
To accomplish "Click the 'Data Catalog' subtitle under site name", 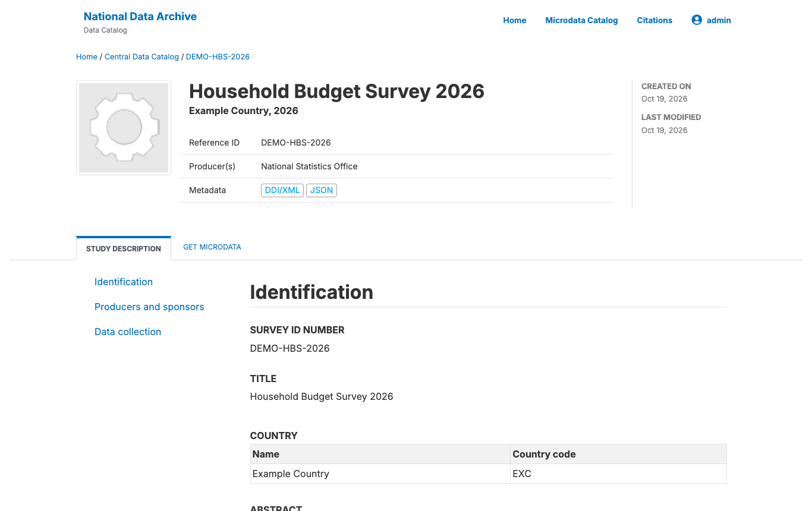I will [105, 30].
